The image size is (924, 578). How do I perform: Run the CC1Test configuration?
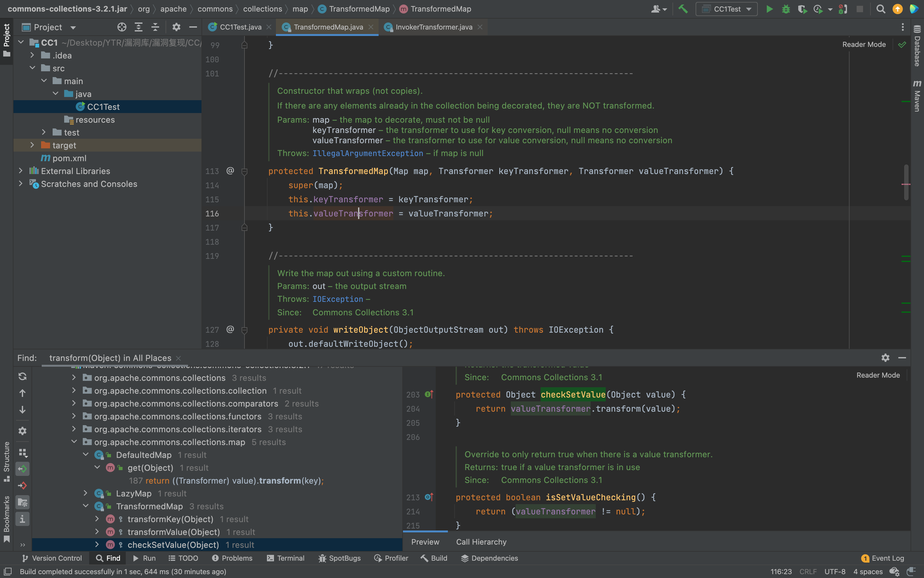coord(769,9)
